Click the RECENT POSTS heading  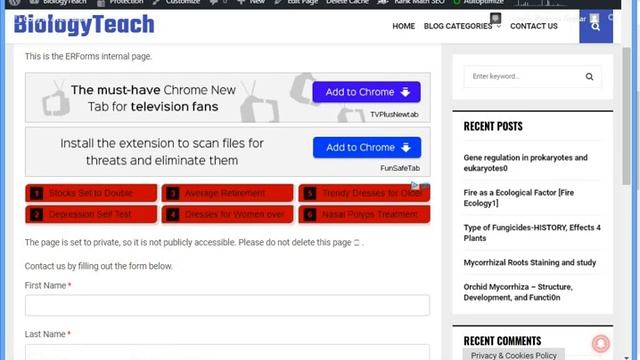(x=493, y=127)
